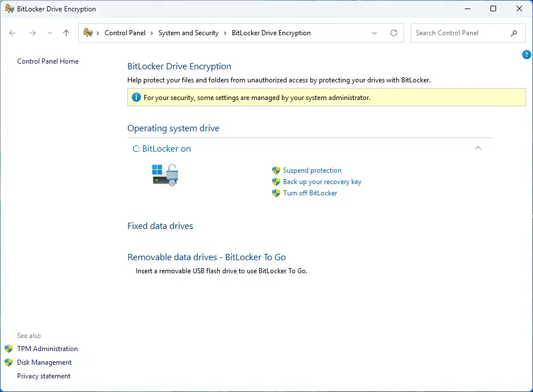
Task: Maximize the BitLocker window
Action: (x=493, y=9)
